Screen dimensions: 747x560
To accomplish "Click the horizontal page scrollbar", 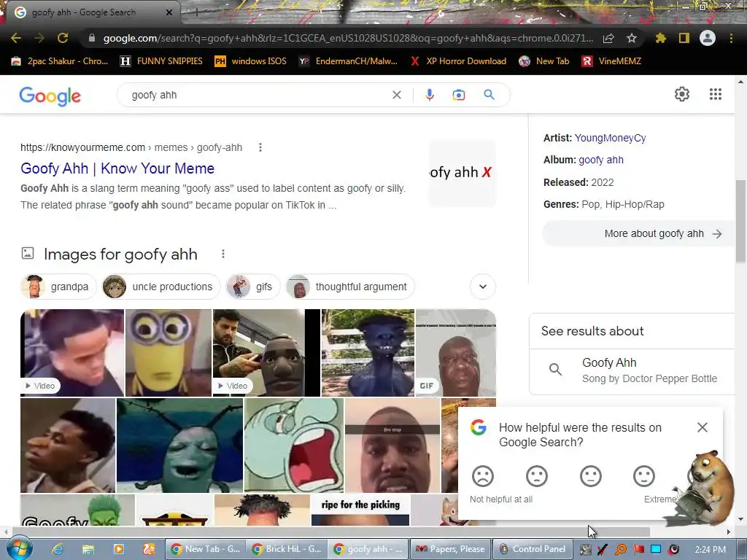I will [x=330, y=532].
